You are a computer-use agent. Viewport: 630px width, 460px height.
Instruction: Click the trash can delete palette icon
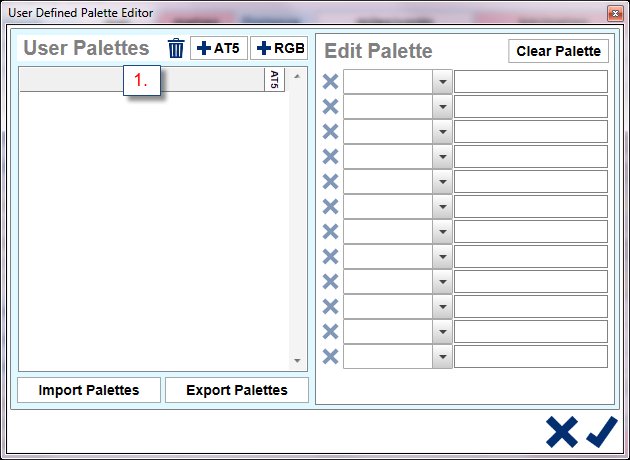click(176, 49)
